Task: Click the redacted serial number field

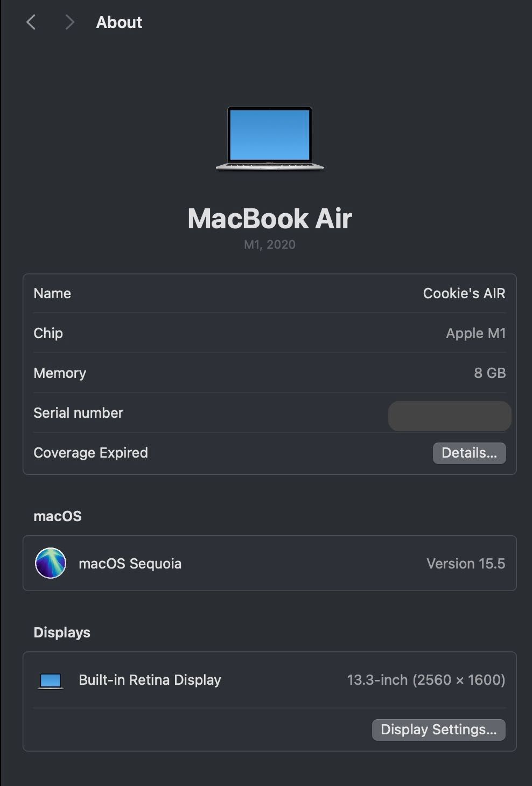Action: pos(450,416)
